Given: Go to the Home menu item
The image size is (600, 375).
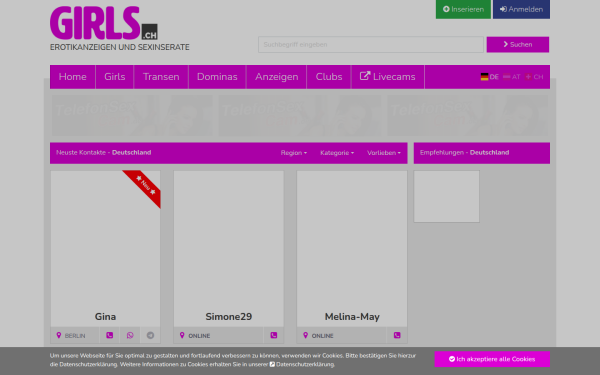Looking at the screenshot, I should tap(72, 77).
